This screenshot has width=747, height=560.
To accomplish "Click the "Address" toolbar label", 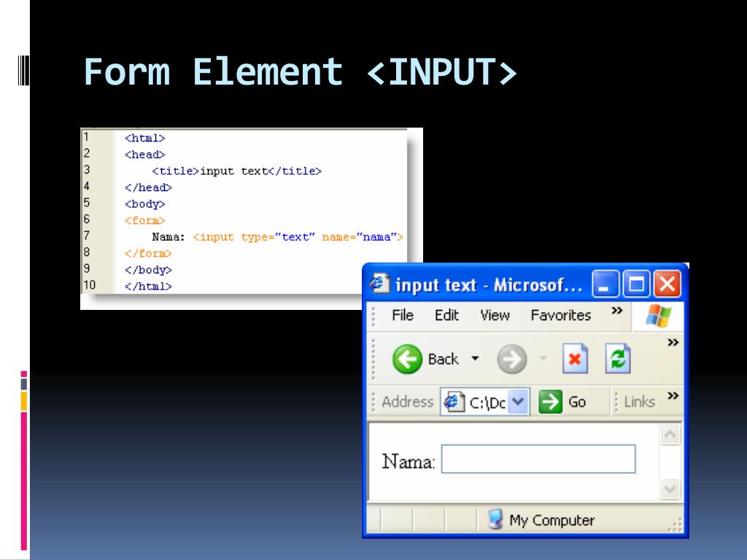I will 407,402.
